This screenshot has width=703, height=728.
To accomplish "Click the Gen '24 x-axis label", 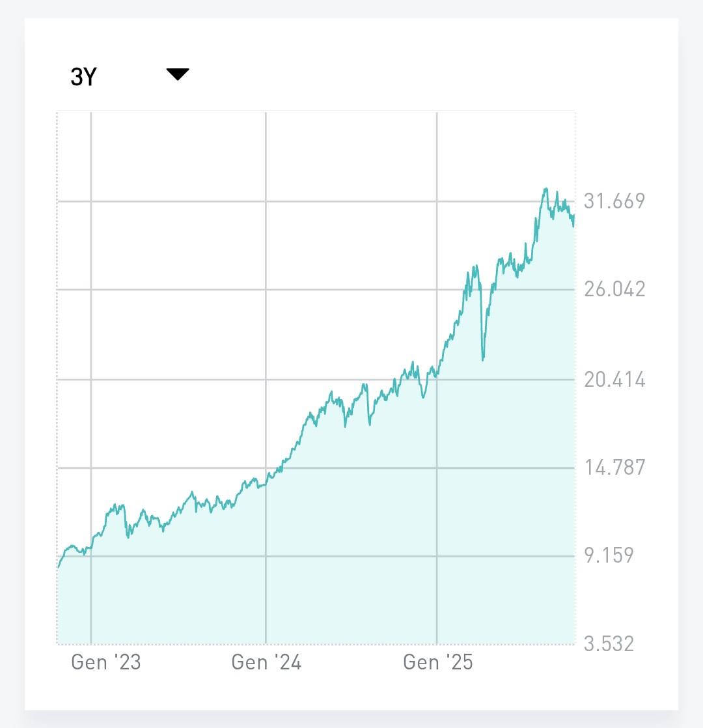I will click(266, 662).
